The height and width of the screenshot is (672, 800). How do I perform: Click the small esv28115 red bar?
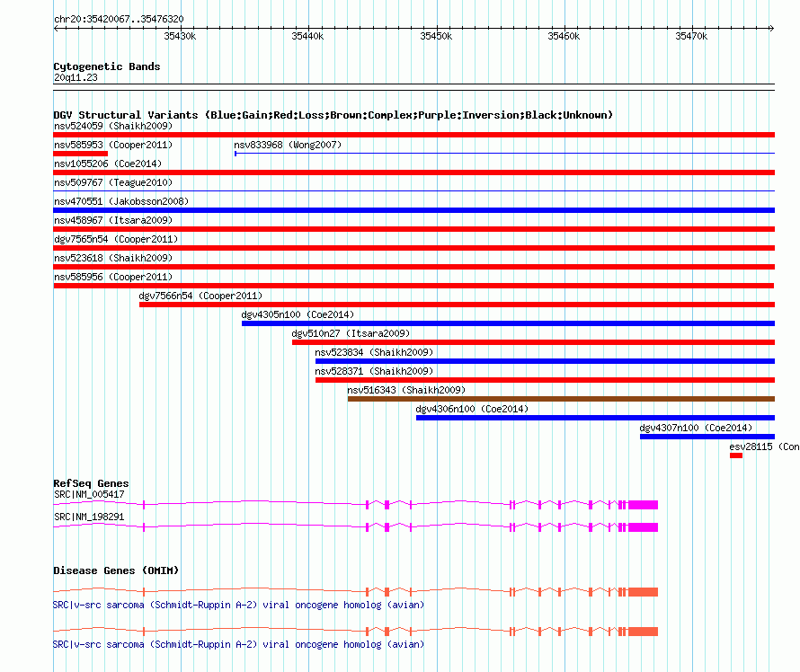coord(736,455)
